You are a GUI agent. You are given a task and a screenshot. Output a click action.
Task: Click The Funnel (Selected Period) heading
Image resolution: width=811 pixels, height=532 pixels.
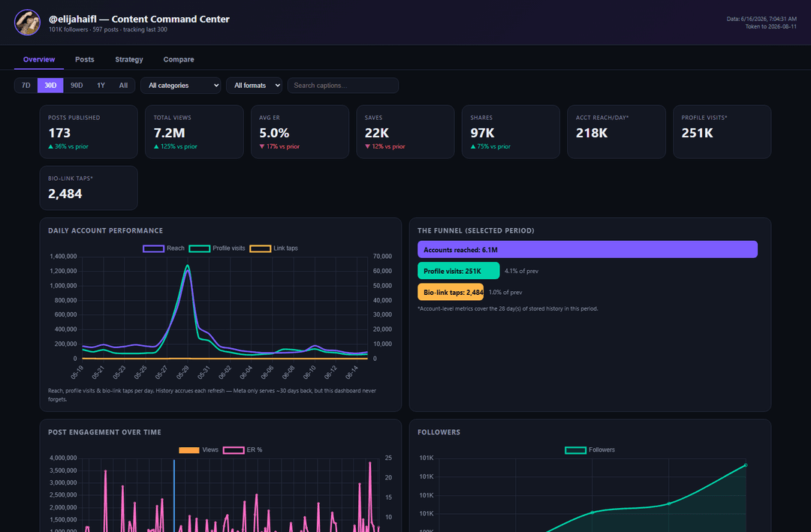point(476,230)
